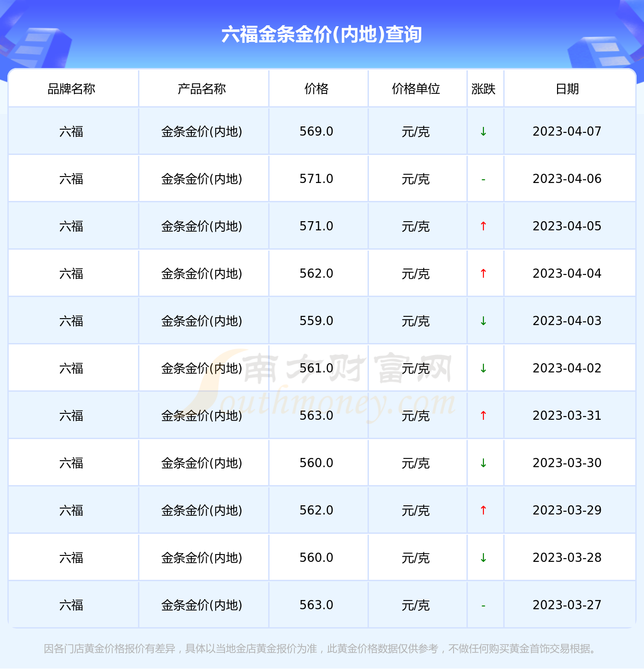Click 六福 brand in the 2023-04-03 row

pos(71,321)
